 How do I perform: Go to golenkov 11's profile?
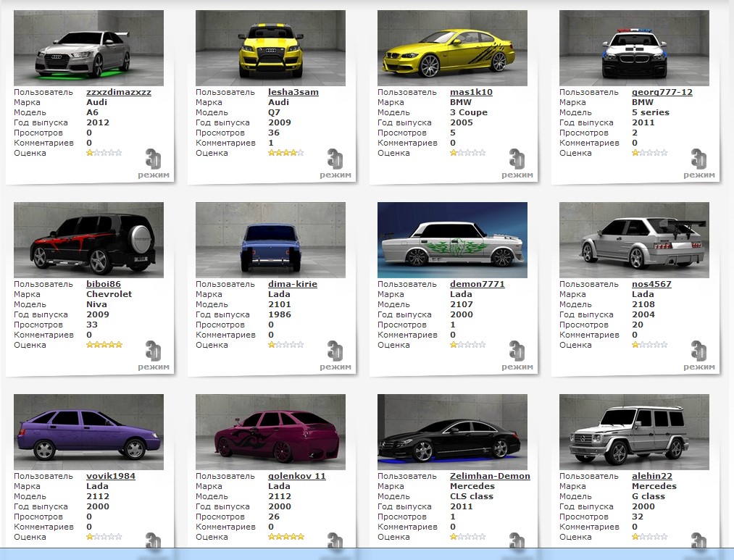tap(297, 476)
